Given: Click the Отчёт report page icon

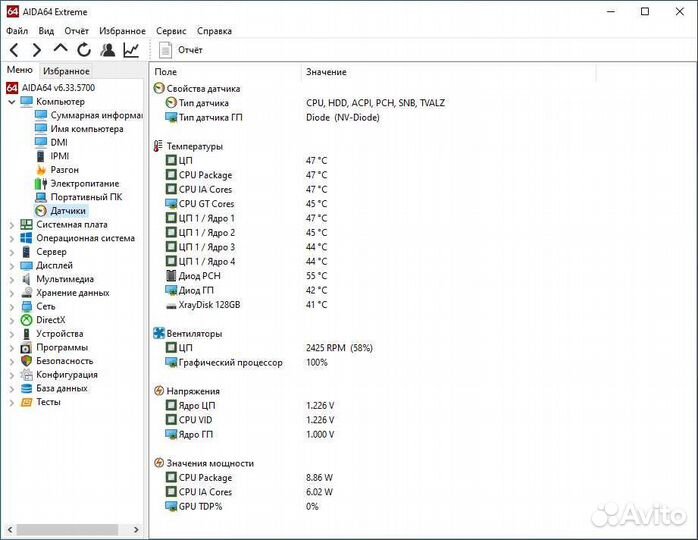Looking at the screenshot, I should point(165,50).
